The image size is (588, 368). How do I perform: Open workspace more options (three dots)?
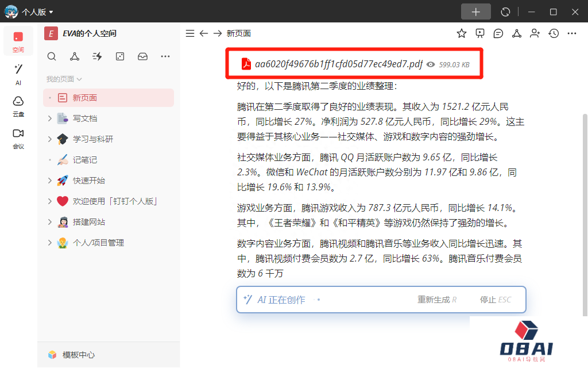coord(165,57)
